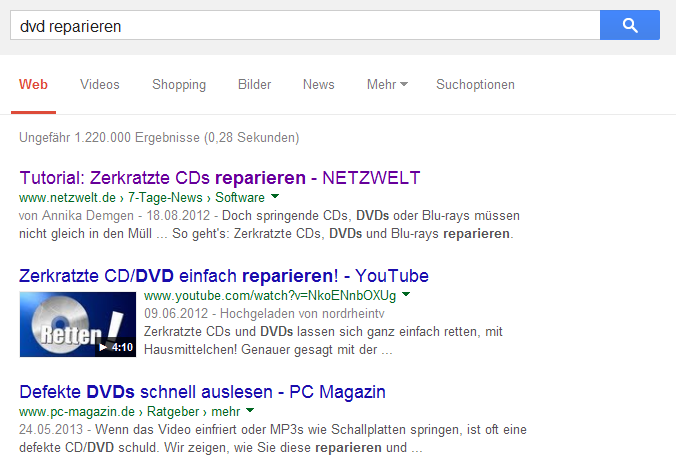This screenshot has width=676, height=471.
Task: Select the Shopping tab
Action: [179, 85]
